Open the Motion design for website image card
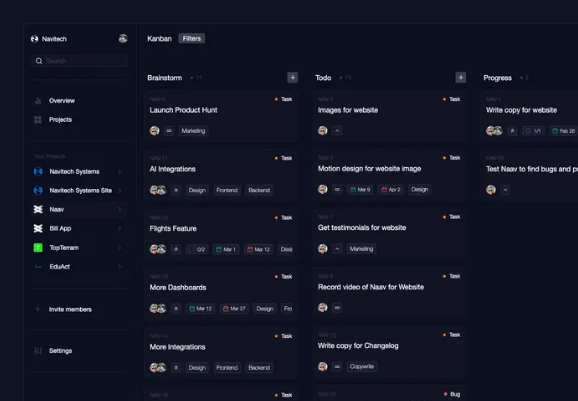 point(389,175)
